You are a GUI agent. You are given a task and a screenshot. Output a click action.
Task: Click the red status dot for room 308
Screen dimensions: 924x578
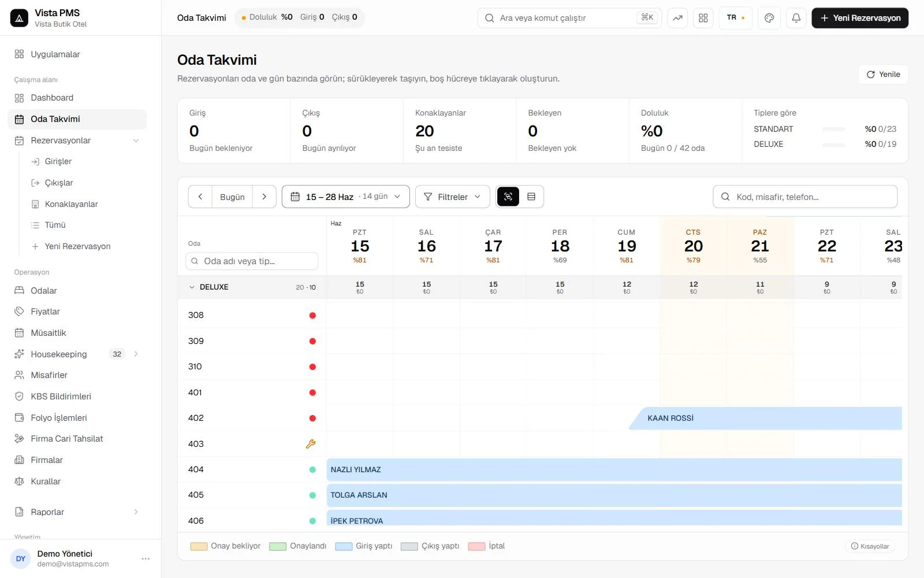312,316
